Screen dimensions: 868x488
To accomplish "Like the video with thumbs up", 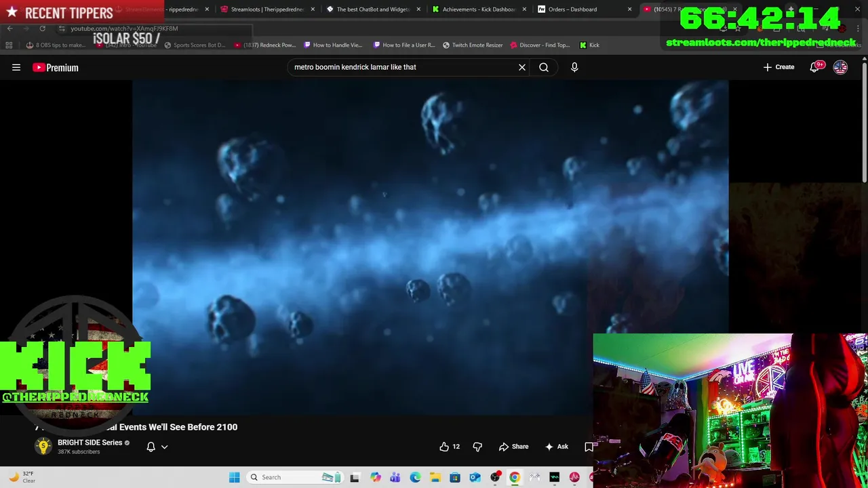I will pos(450,447).
